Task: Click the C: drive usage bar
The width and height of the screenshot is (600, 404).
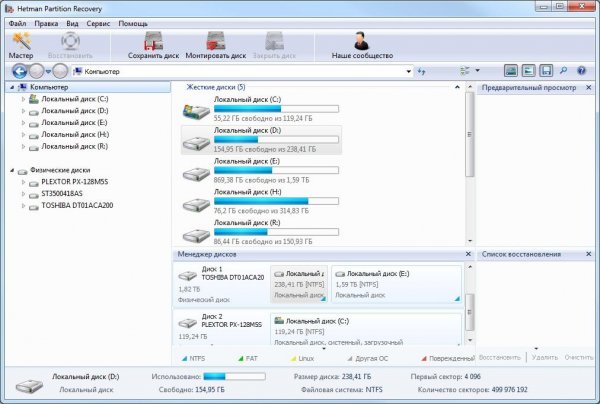Action: click(x=276, y=109)
